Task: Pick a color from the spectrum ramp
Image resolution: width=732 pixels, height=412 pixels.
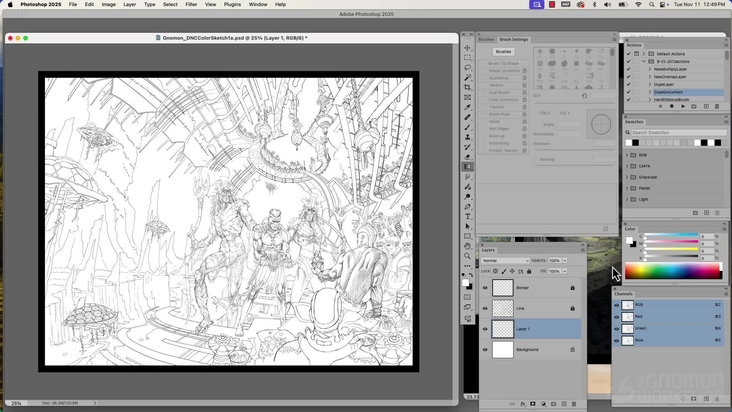Action: (x=672, y=270)
